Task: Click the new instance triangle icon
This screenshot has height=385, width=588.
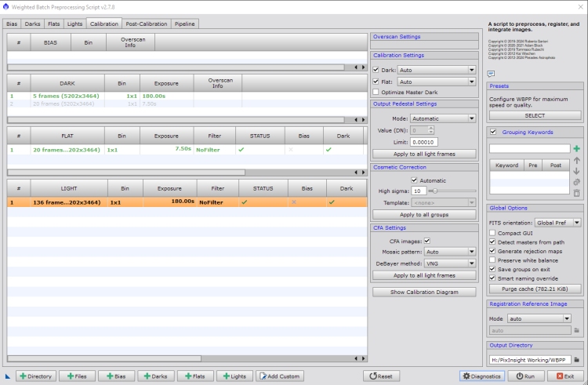Action: 6,376
